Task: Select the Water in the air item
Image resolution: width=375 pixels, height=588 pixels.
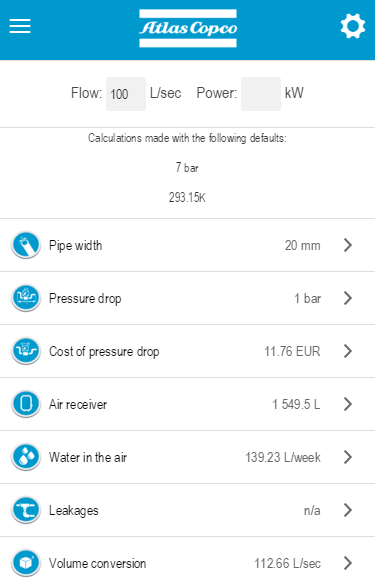Action: tap(188, 457)
